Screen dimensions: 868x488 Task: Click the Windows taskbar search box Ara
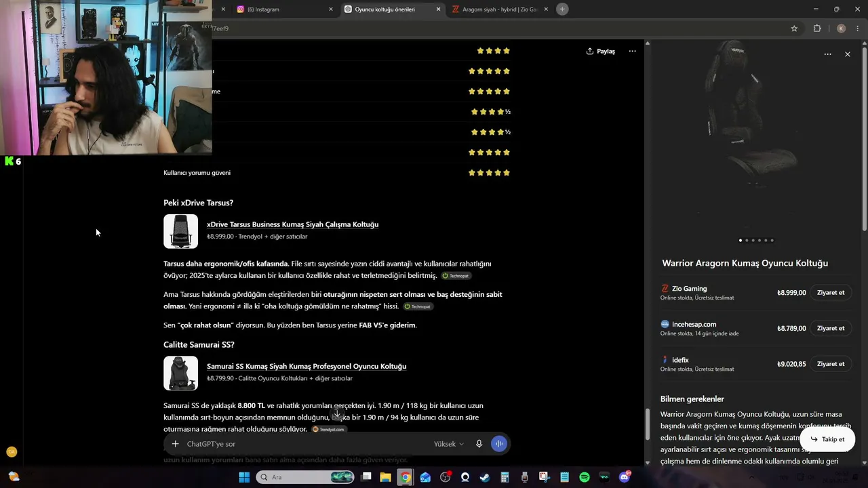(305, 477)
